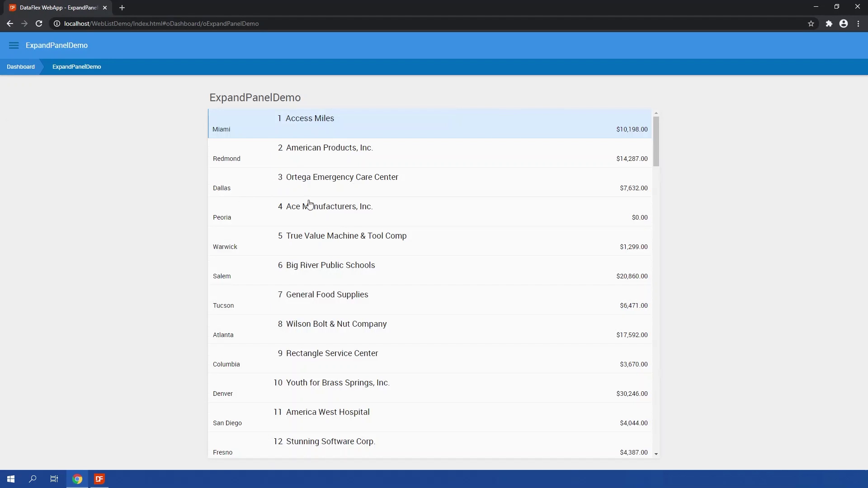Image resolution: width=868 pixels, height=488 pixels.
Task: Click the DataFlex taskbar icon
Action: 99,479
